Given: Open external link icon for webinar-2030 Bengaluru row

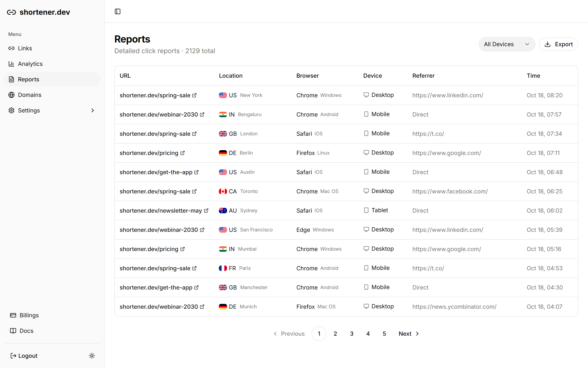Looking at the screenshot, I should pyautogui.click(x=202, y=114).
